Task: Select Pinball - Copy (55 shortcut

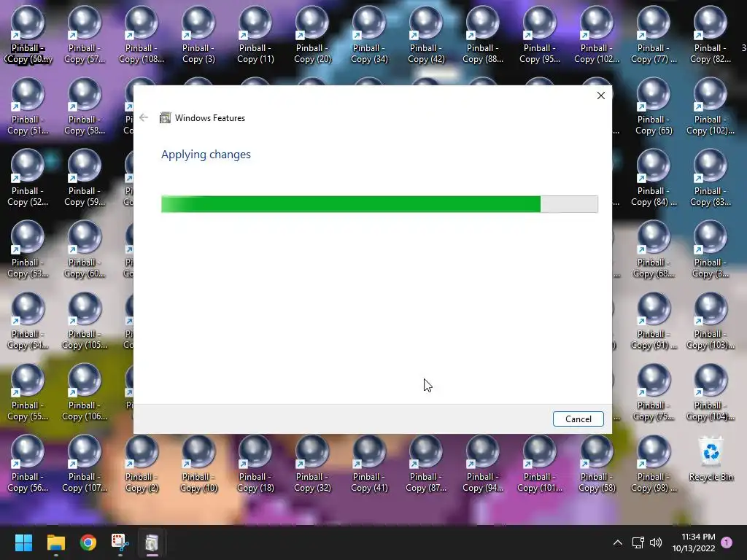Action: click(28, 393)
